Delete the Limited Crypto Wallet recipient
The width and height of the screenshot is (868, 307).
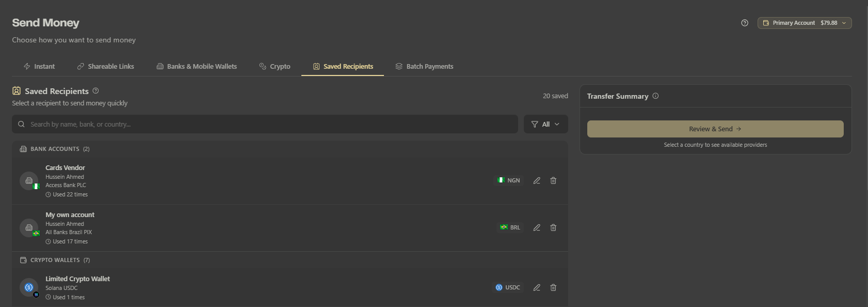click(553, 287)
